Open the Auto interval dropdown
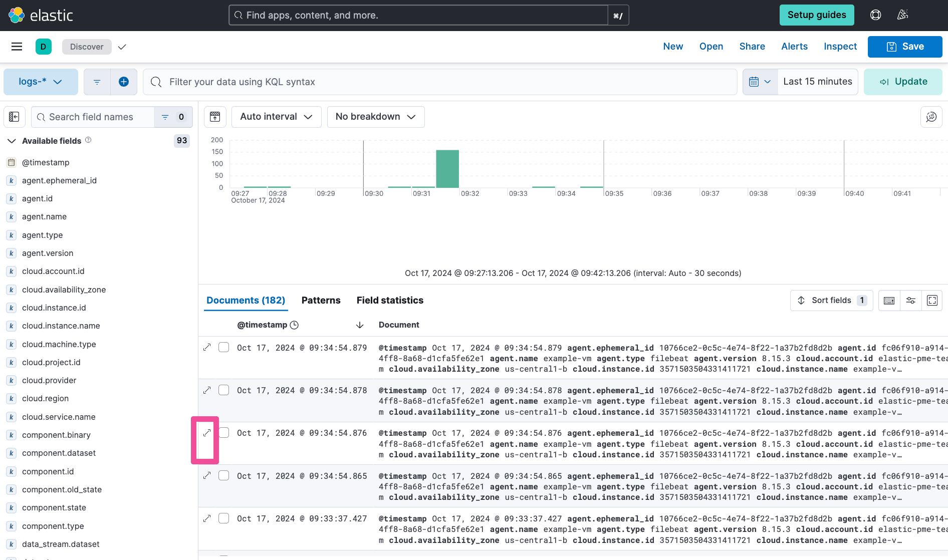Image resolution: width=948 pixels, height=560 pixels. click(277, 117)
